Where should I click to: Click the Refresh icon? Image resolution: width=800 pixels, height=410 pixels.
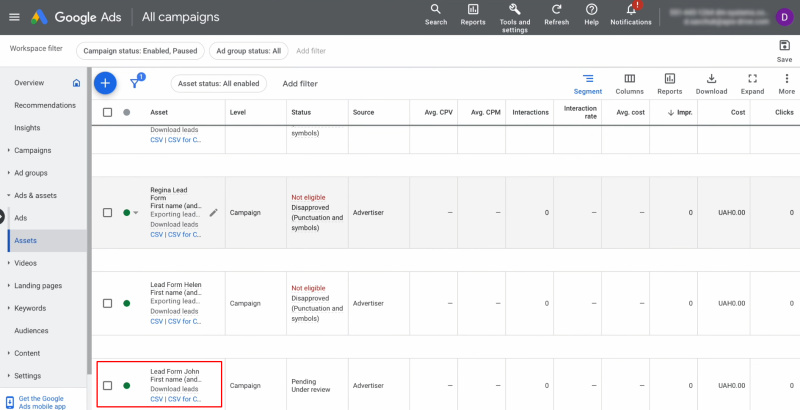(556, 10)
